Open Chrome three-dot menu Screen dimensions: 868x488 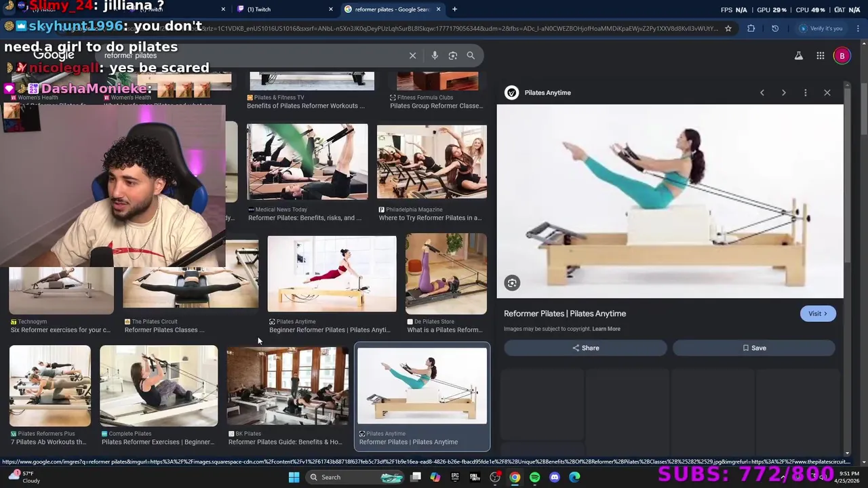[x=858, y=28]
